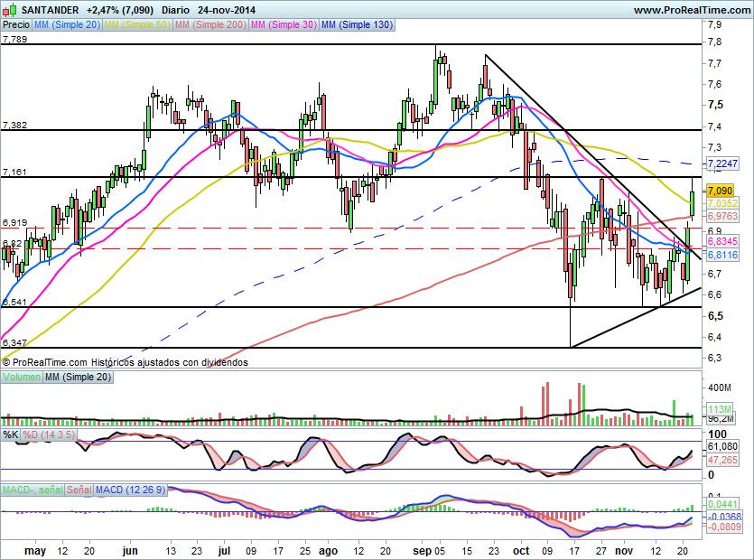Image resolution: width=754 pixels, height=560 pixels.
Task: Select the 'ago' month on time axis
Action: pos(329,551)
